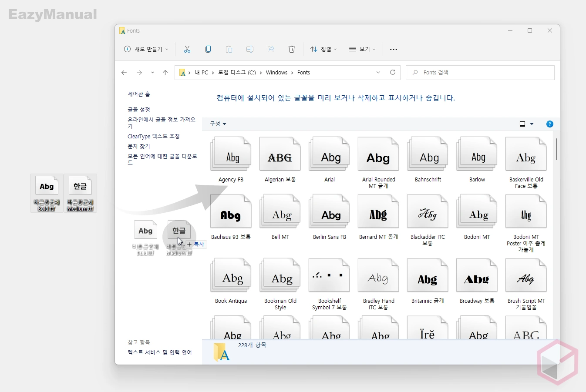
Task: Click the Copy icon in toolbar
Action: point(208,49)
